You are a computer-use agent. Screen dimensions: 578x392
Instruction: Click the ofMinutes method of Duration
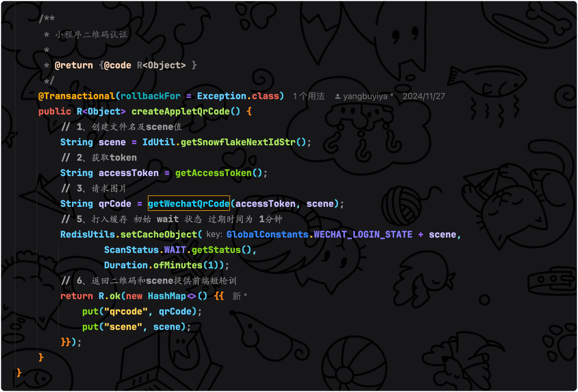[178, 265]
